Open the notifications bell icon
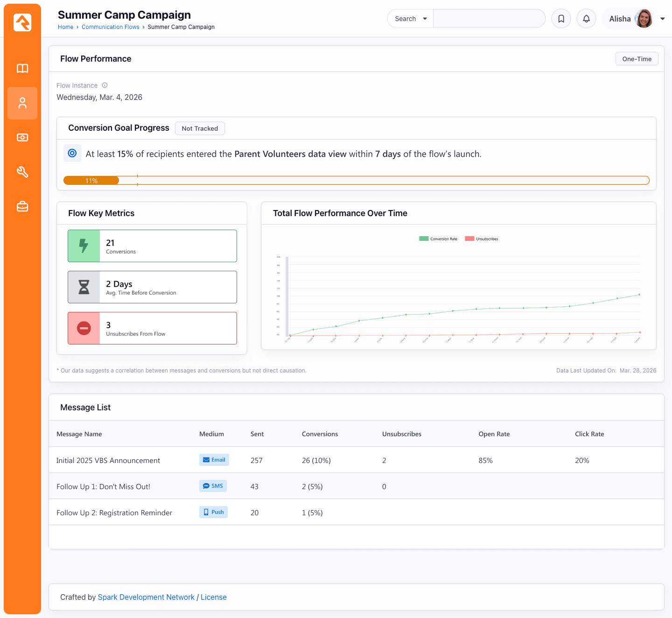Viewport: 672px width, 618px height. coord(586,19)
